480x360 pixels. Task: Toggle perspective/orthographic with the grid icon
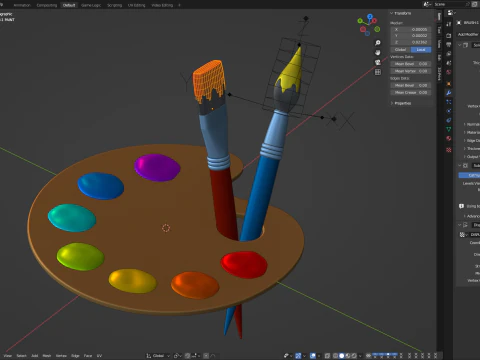pos(378,72)
